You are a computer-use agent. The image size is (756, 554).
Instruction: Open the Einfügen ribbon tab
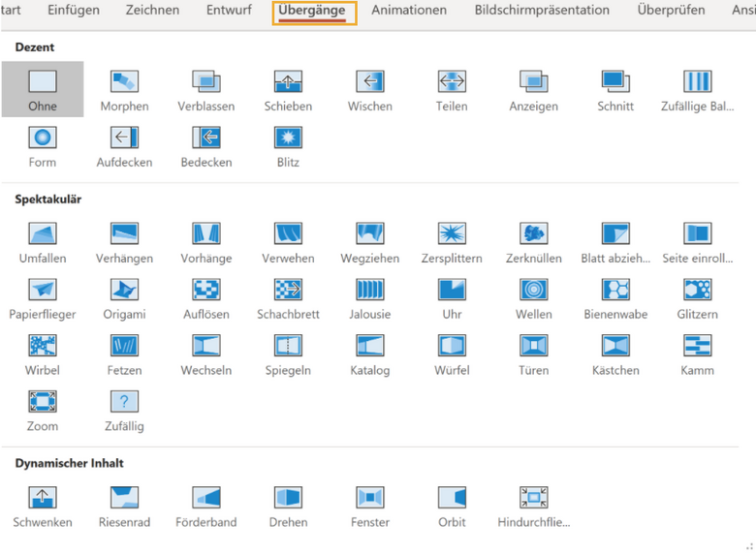(x=74, y=10)
